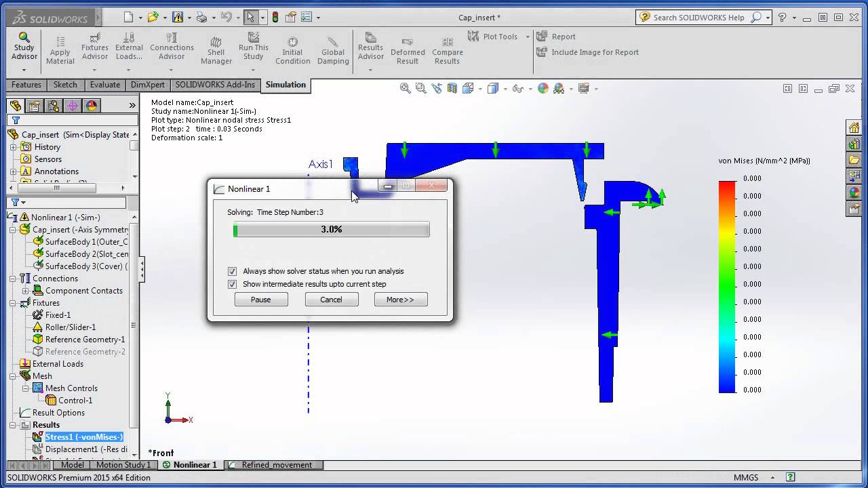Switch to the Evaluate tab

[x=105, y=85]
